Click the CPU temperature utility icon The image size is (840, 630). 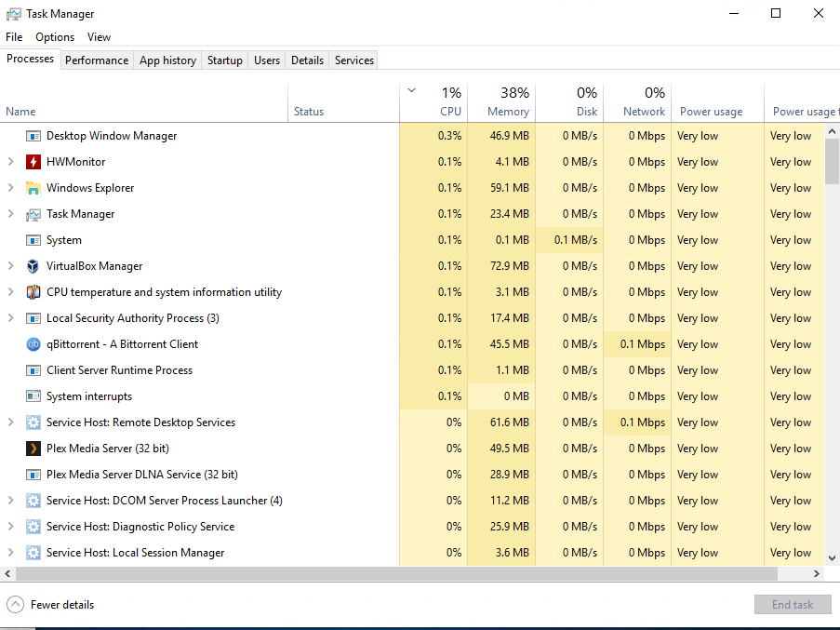click(x=33, y=292)
